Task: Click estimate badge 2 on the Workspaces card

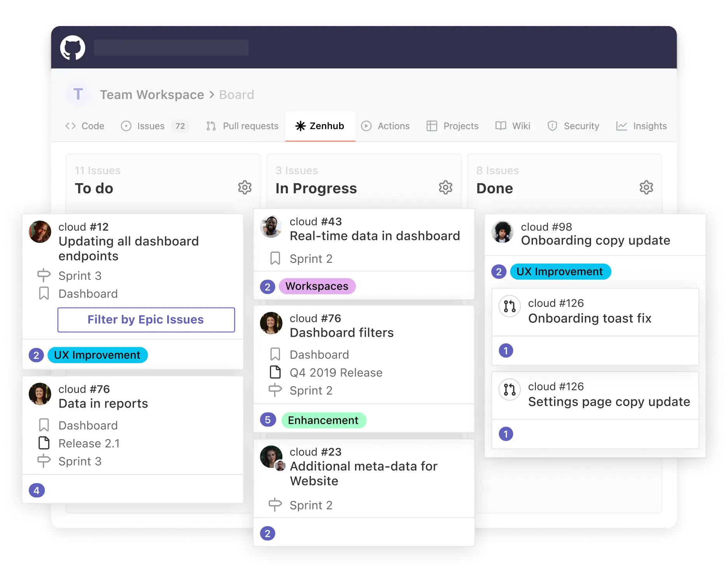Action: point(268,287)
